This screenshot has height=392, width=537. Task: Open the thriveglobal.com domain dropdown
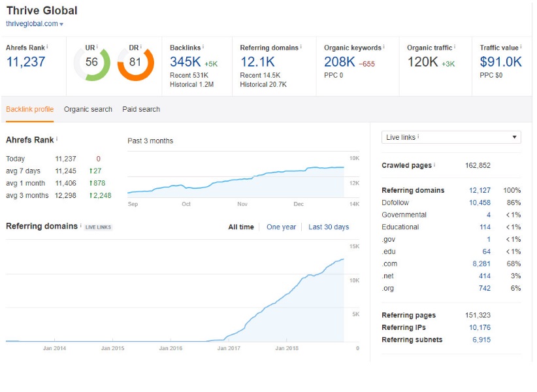tap(61, 24)
